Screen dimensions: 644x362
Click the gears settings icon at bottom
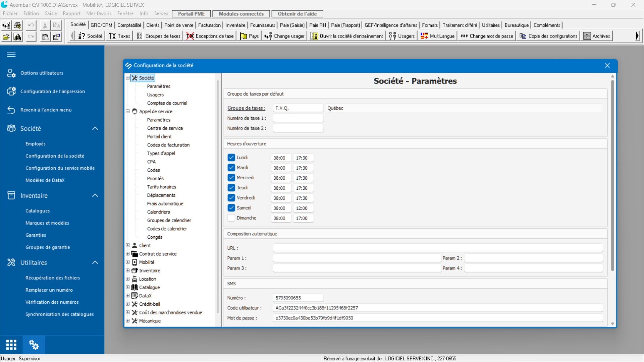pyautogui.click(x=34, y=345)
